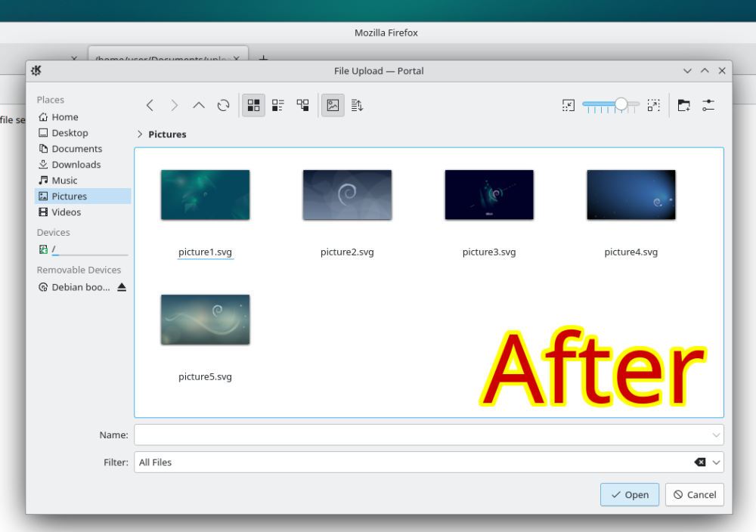Viewport: 756px width, 532px height.
Task: Reload the current folder view
Action: 223,106
